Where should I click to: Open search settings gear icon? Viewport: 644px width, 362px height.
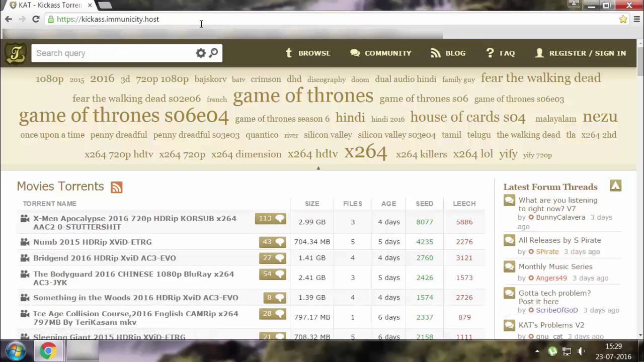coord(201,53)
